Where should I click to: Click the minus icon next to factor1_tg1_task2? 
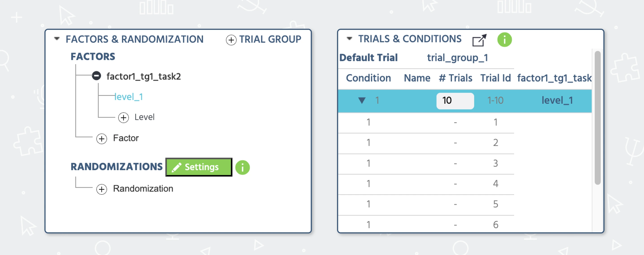pos(96,76)
